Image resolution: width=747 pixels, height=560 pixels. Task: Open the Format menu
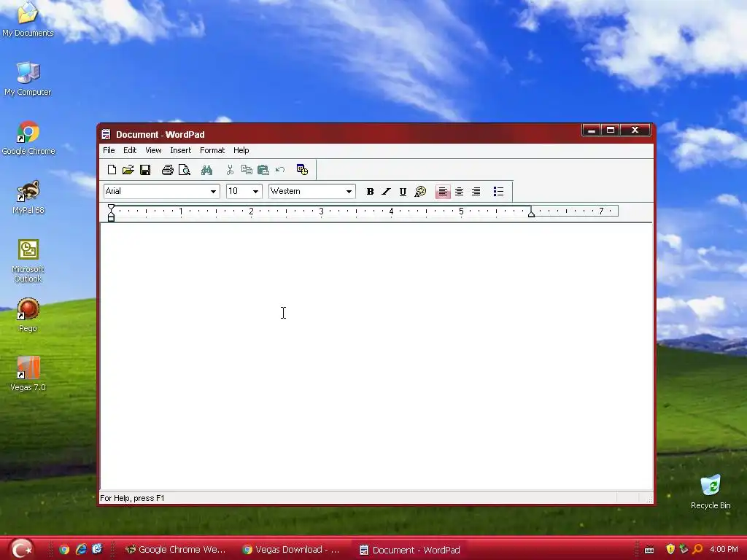pyautogui.click(x=212, y=150)
